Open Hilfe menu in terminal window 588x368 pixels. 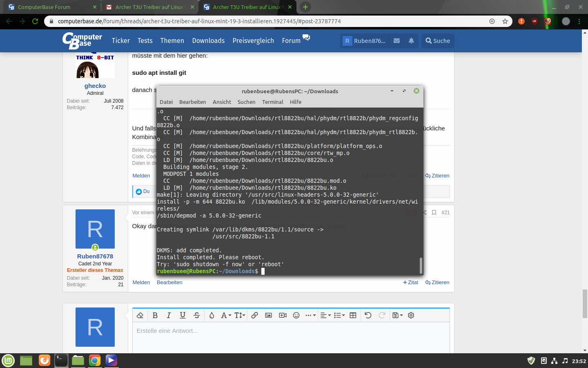(296, 102)
